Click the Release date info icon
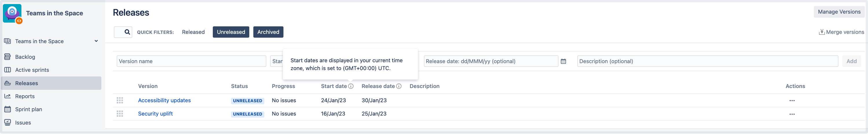This screenshot has width=868, height=139. pos(399,86)
